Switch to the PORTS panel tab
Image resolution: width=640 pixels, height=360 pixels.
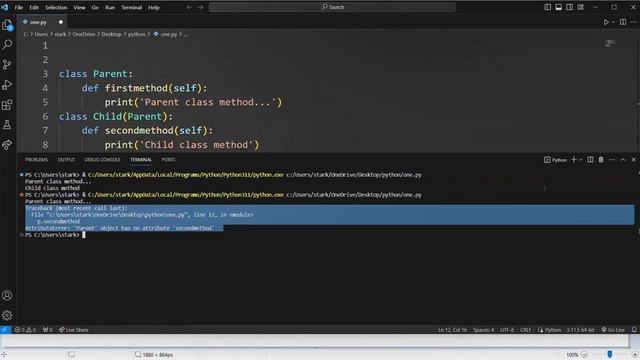click(168, 160)
